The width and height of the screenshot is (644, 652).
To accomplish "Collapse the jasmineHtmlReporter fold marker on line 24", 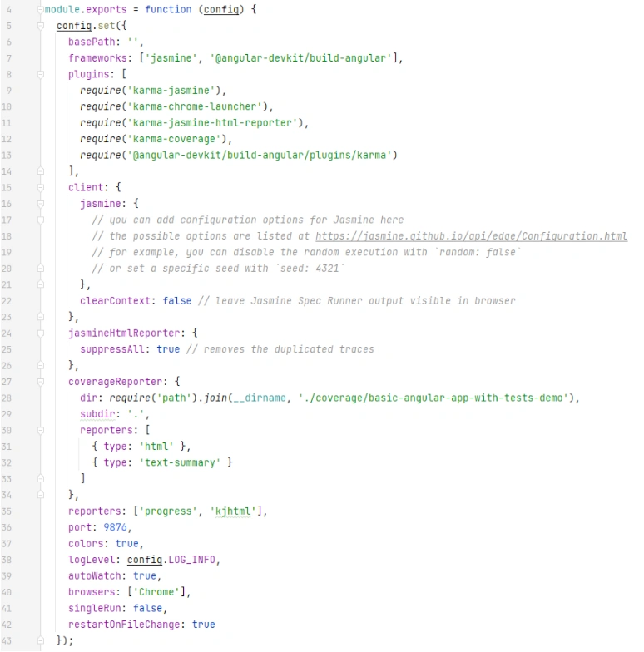I will (40, 333).
